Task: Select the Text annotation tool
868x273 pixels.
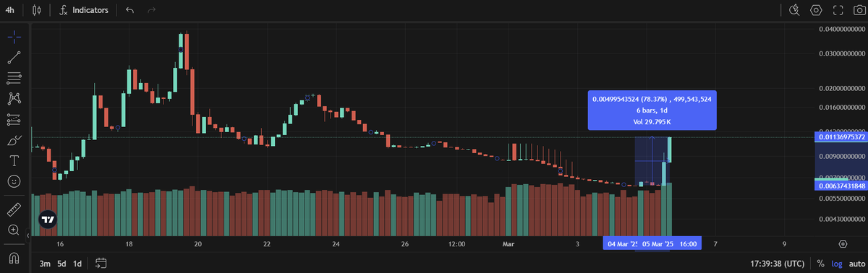Action: (x=14, y=160)
